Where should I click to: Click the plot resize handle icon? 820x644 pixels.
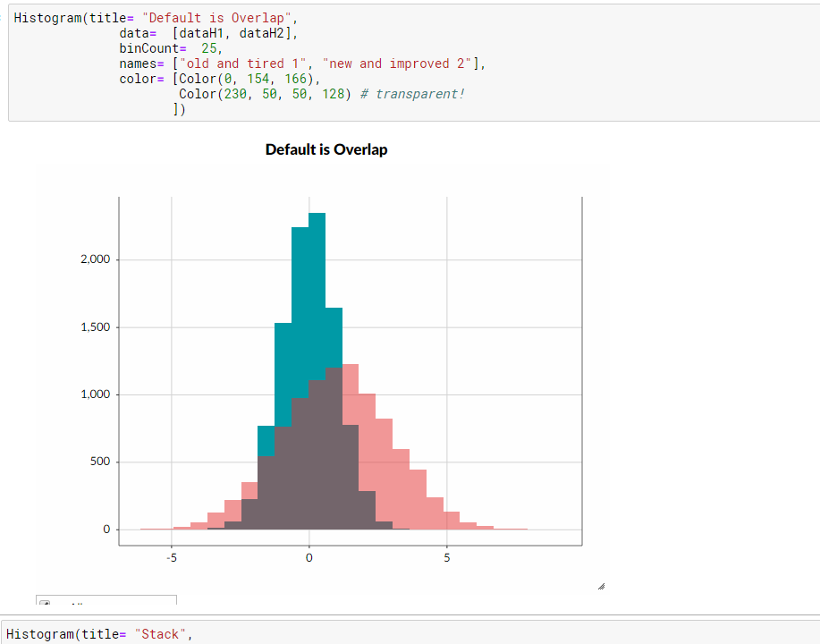point(601,587)
